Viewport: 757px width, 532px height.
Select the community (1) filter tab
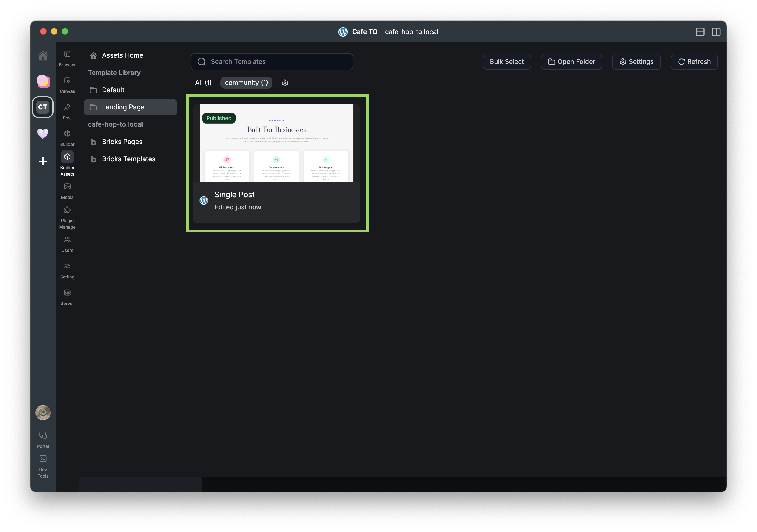click(x=246, y=83)
